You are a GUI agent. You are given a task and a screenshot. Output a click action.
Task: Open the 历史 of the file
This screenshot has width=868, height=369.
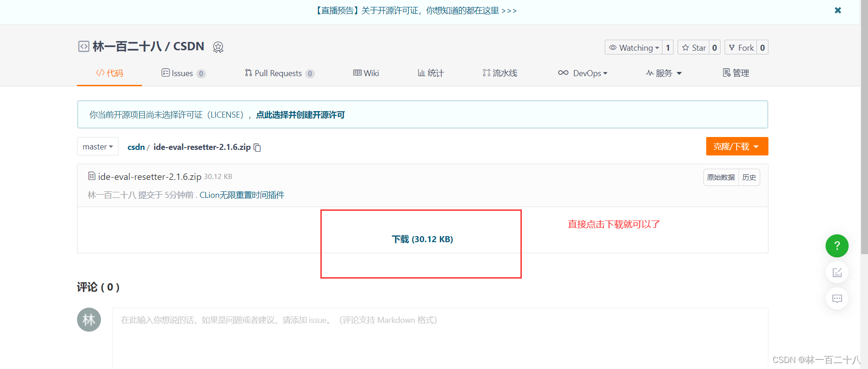coord(749,177)
